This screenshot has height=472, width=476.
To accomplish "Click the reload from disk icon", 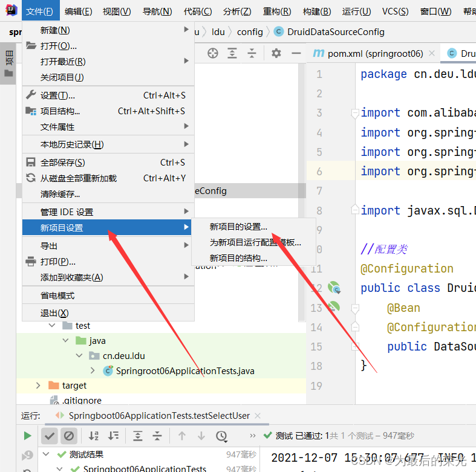I will coord(31,178).
